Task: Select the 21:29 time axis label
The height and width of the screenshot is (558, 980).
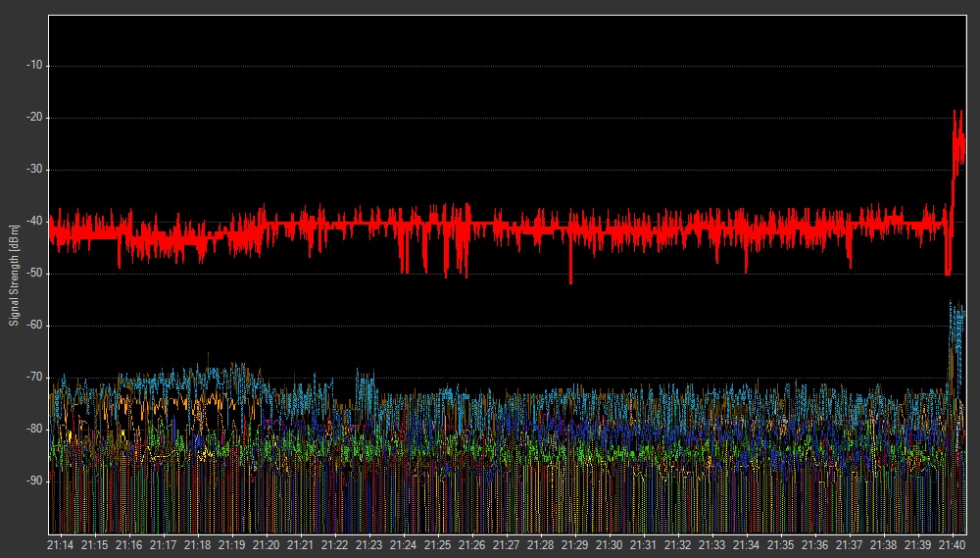Action: pos(575,544)
